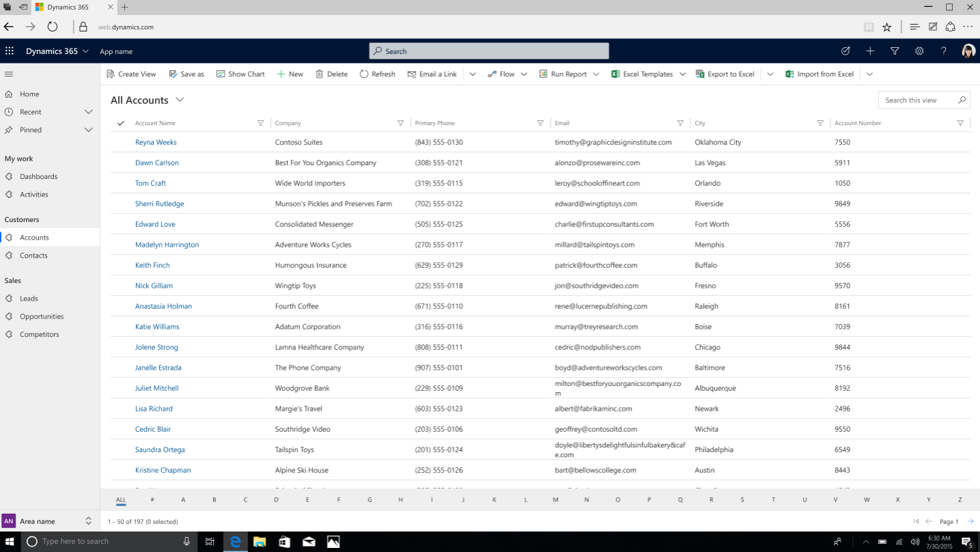The width and height of the screenshot is (980, 552).
Task: Click Create View in the command bar
Action: pos(131,74)
